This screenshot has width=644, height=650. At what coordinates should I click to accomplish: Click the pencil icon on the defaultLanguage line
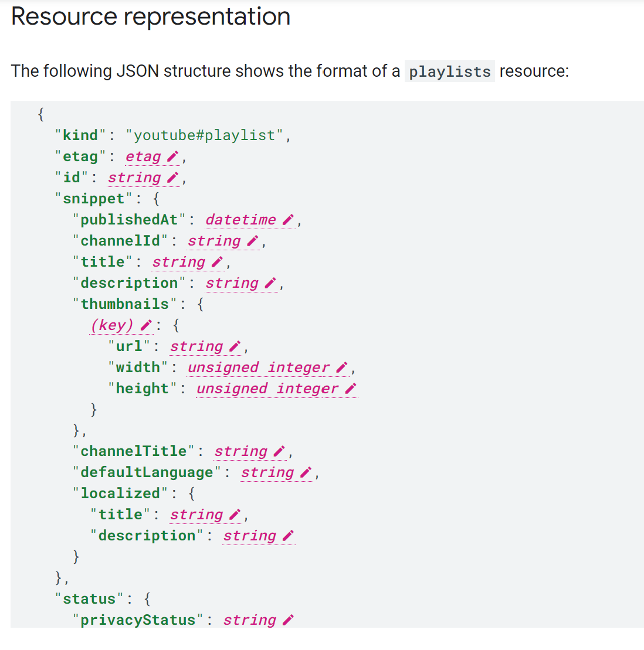pyautogui.click(x=305, y=472)
